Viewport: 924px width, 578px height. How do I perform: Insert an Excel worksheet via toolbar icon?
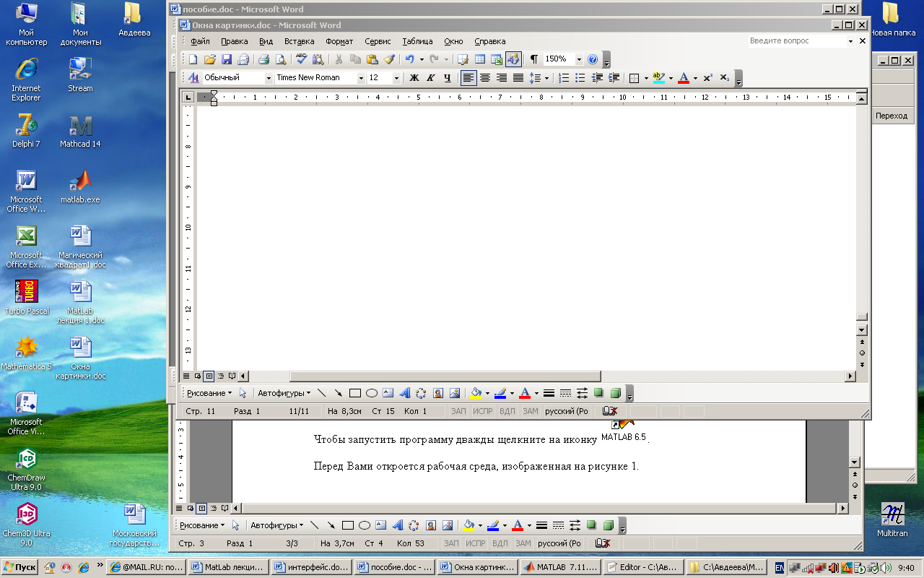(x=497, y=59)
